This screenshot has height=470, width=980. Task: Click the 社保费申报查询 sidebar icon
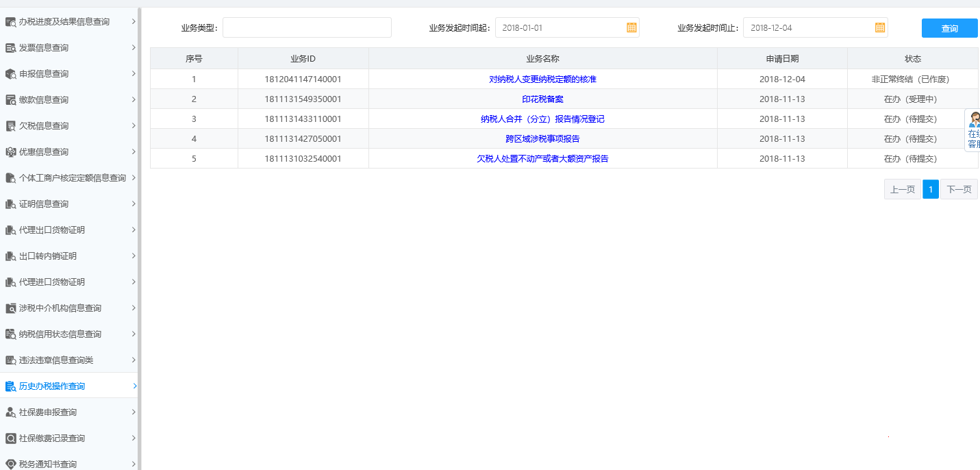10,412
